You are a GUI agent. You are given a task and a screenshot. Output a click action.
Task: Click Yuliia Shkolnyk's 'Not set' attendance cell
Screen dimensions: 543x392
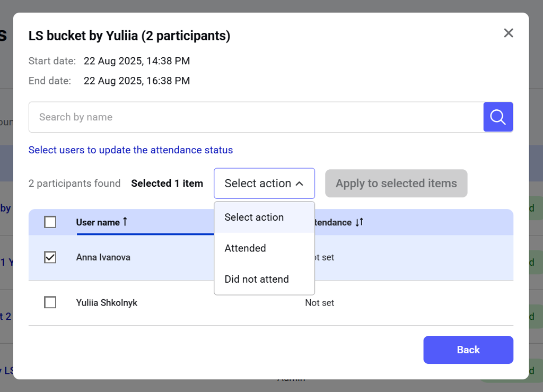point(320,303)
